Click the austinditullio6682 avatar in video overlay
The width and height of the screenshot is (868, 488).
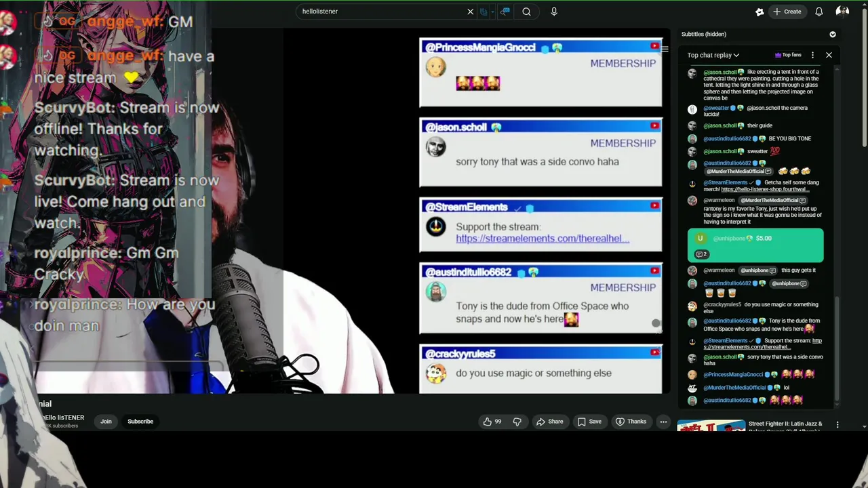[x=435, y=291]
